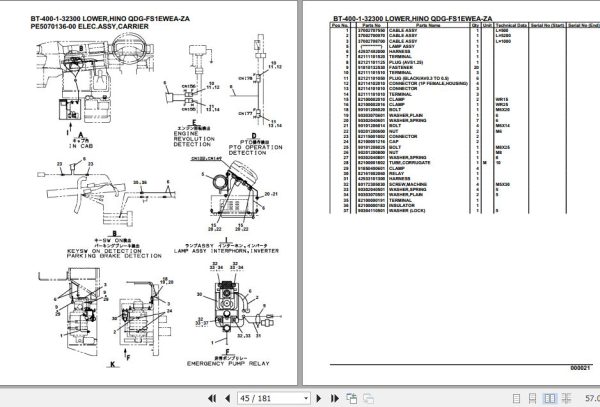Click the EMERGENCY PUMP RELAY caption
This screenshot has width=600, height=407.
click(x=228, y=363)
